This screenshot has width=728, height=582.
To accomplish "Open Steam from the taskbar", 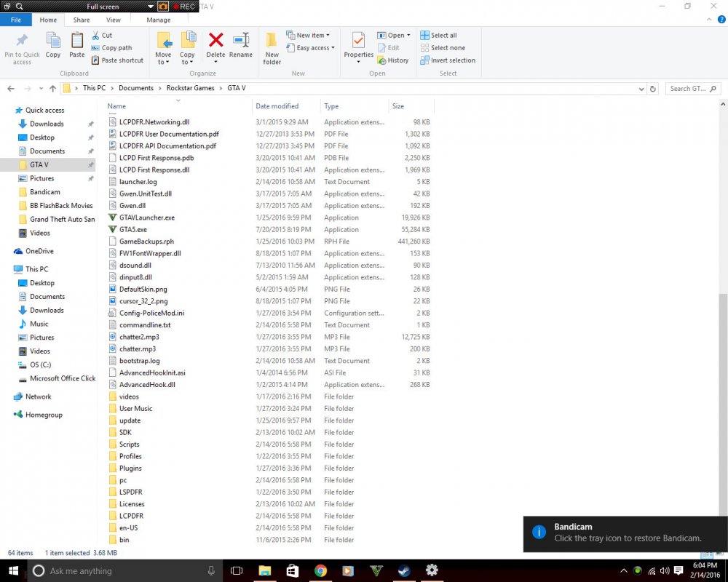I will tap(404, 570).
